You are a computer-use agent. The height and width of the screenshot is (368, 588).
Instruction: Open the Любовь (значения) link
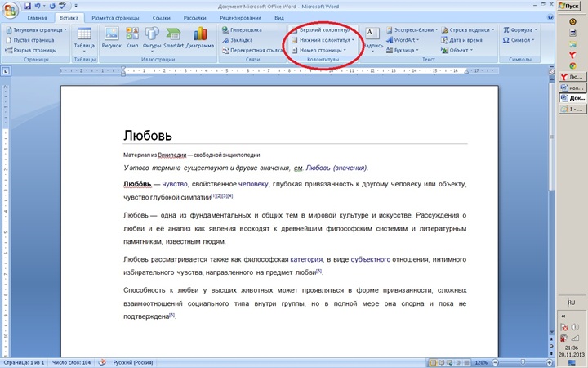pyautogui.click(x=336, y=168)
